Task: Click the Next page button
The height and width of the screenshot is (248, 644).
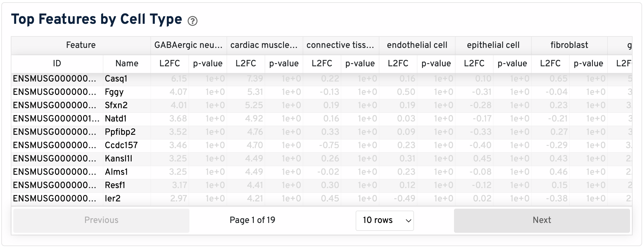Action: (x=541, y=220)
